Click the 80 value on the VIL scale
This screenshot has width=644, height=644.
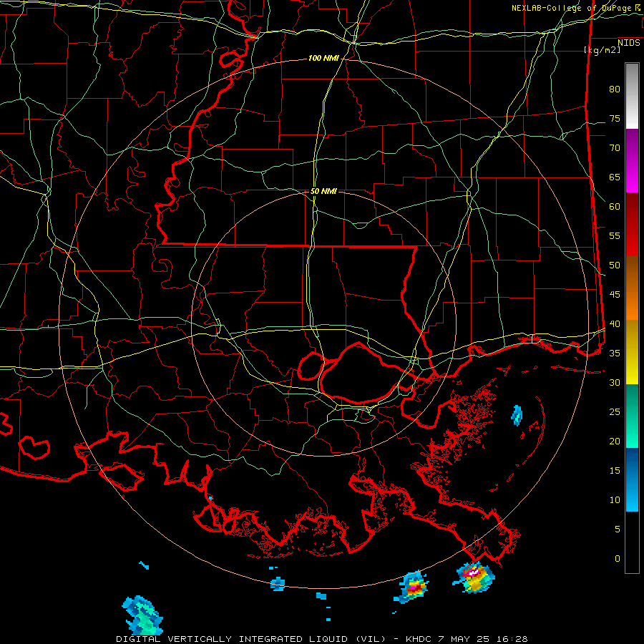click(x=615, y=89)
